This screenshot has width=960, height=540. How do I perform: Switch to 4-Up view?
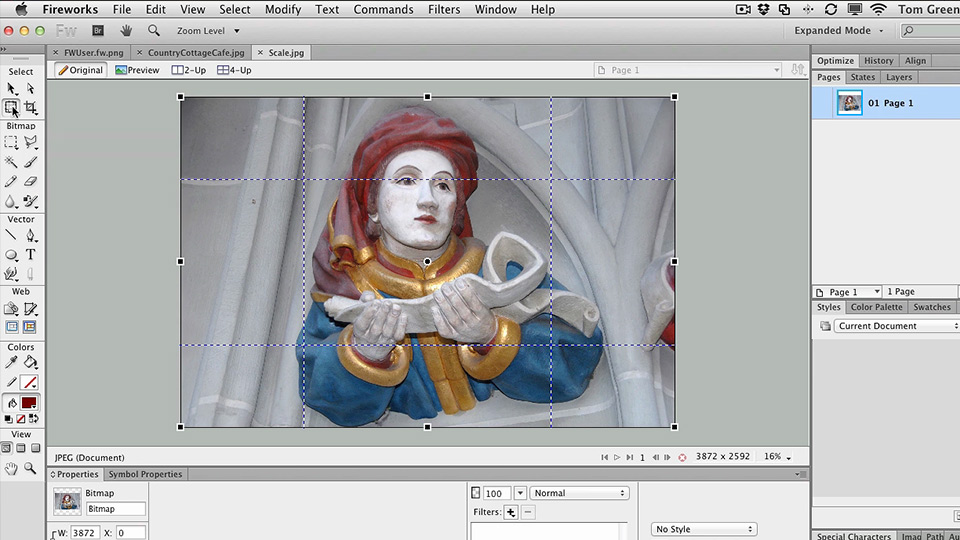pos(234,70)
